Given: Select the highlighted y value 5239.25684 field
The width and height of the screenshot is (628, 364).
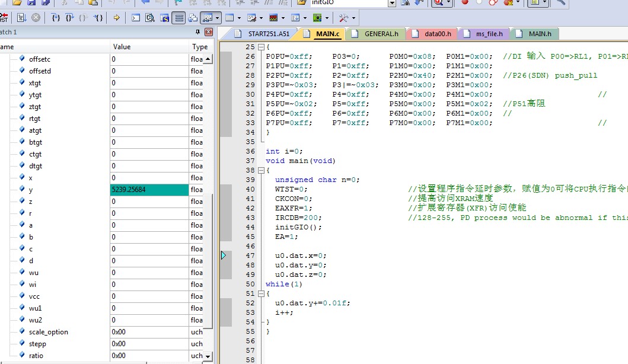Looking at the screenshot, I should 149,189.
